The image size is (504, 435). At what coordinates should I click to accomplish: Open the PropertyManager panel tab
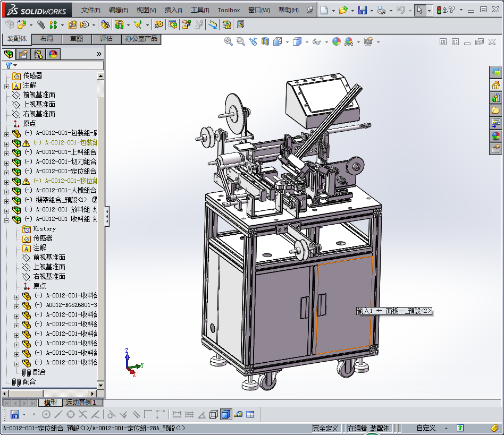[x=23, y=54]
